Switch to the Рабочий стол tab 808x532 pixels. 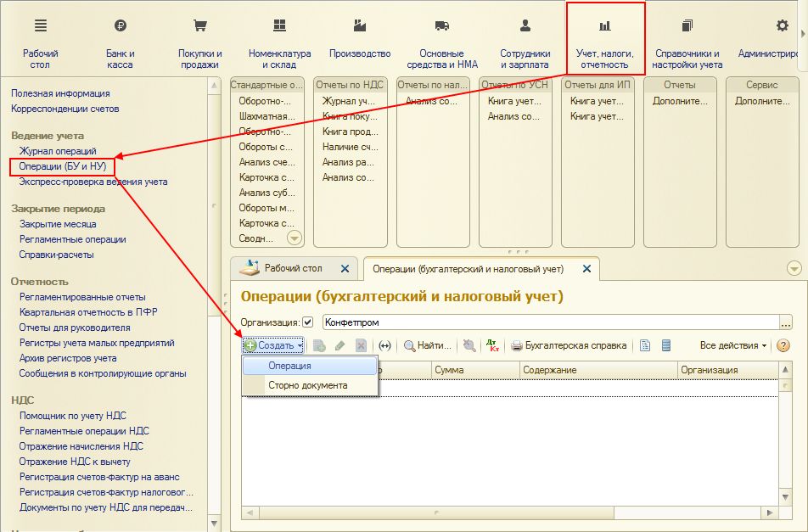[x=293, y=268]
